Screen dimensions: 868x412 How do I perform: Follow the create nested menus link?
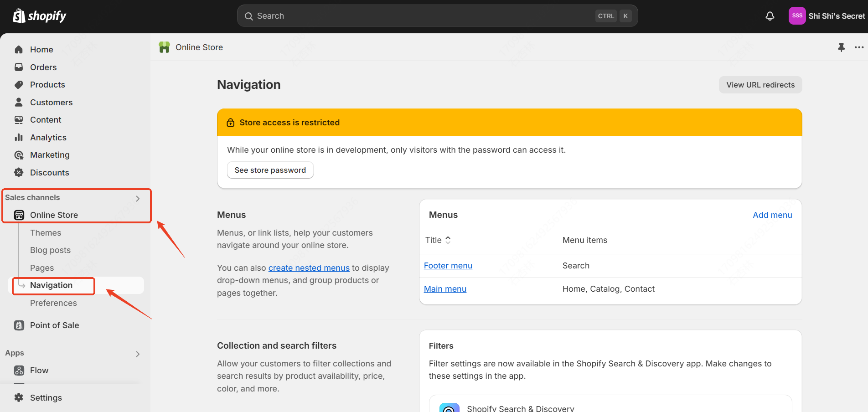(309, 268)
